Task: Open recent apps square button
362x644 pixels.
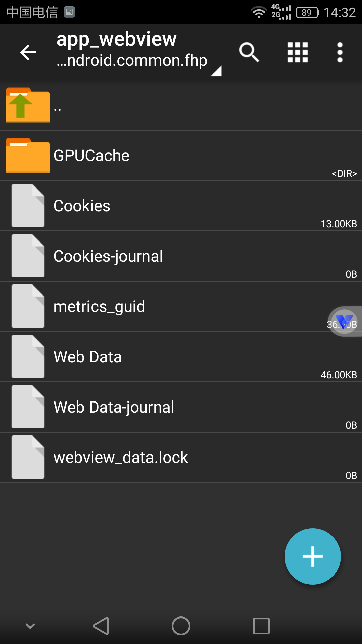Action: [261, 626]
